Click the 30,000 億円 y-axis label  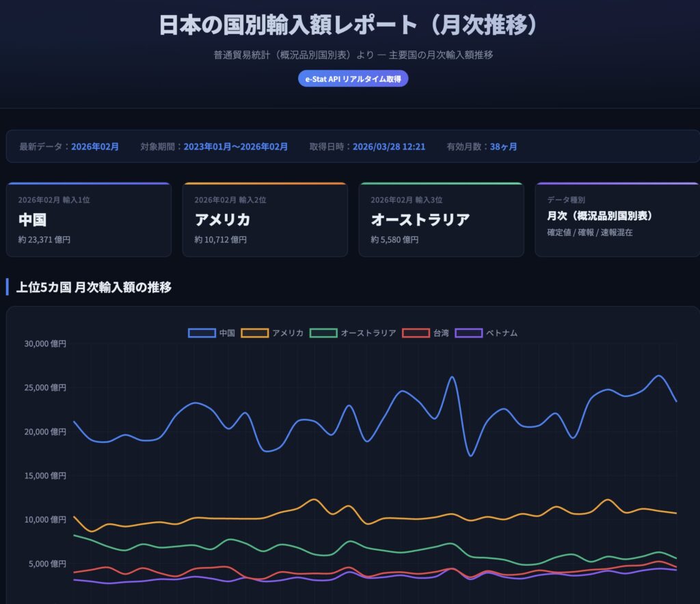click(x=45, y=344)
